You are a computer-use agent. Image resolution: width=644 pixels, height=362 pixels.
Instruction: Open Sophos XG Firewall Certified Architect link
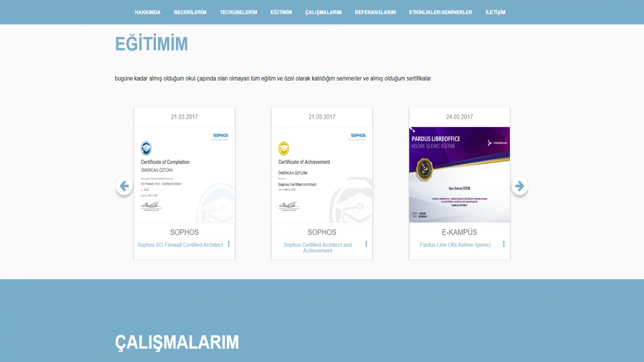(x=180, y=245)
